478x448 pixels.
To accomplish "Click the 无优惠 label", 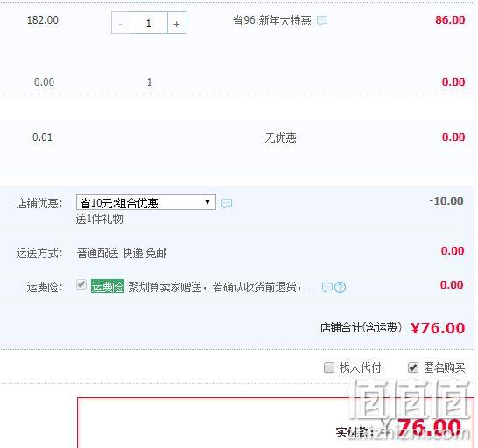I will [280, 137].
